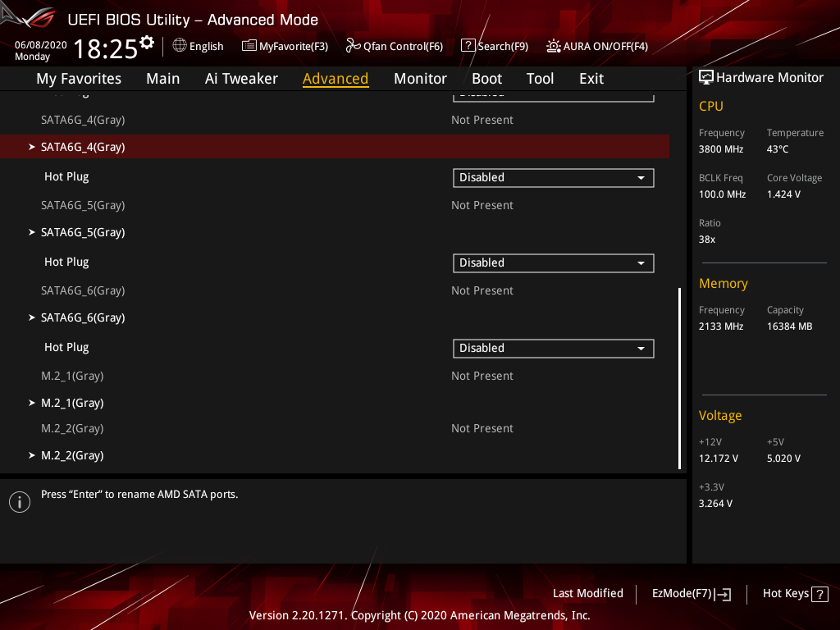Click the M.2_2(Gray) Not Present status
This screenshot has width=840, height=630.
[482, 428]
